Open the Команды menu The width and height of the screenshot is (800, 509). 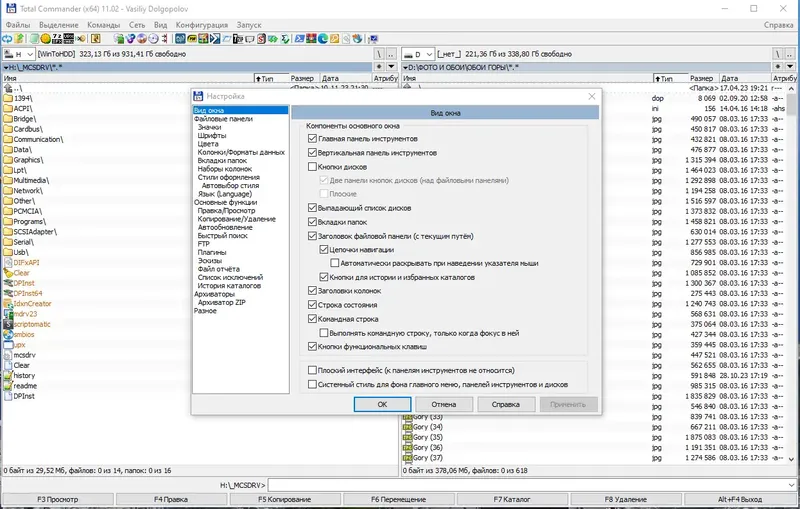click(104, 24)
